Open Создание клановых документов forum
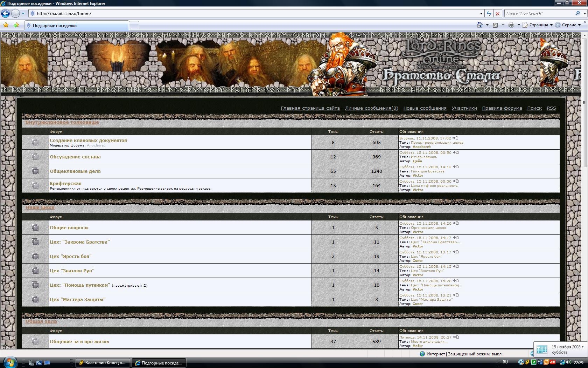This screenshot has height=368, width=588. [88, 140]
